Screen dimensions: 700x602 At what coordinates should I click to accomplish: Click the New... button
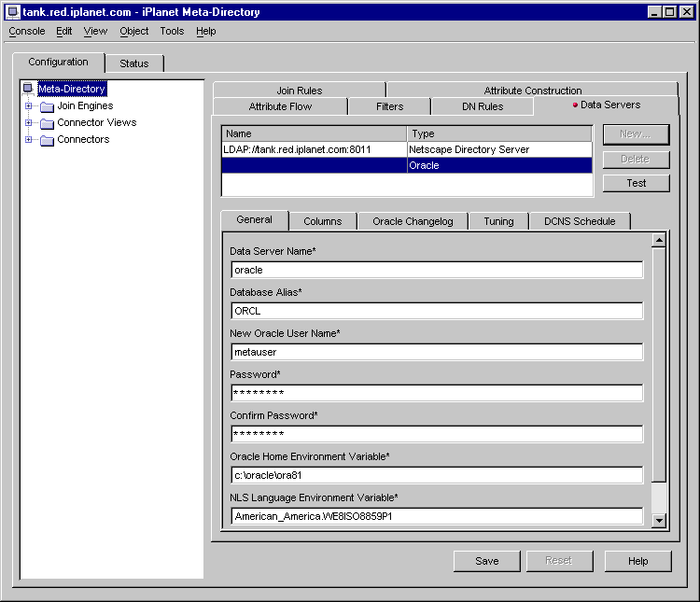click(636, 134)
